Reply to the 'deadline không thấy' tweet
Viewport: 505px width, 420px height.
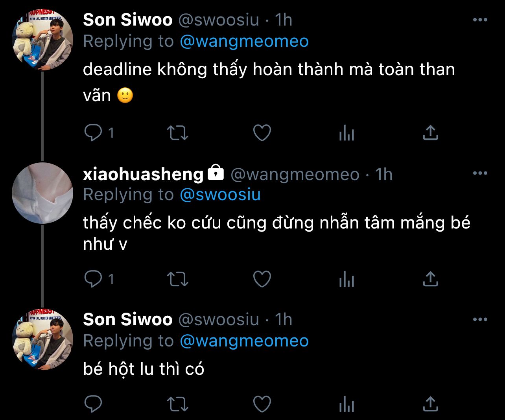pos(93,133)
